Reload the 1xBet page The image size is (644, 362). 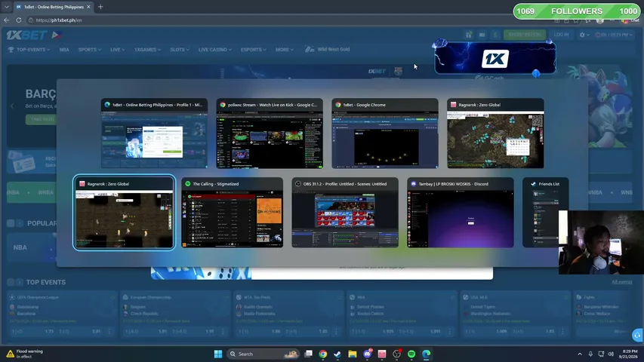pos(18,20)
